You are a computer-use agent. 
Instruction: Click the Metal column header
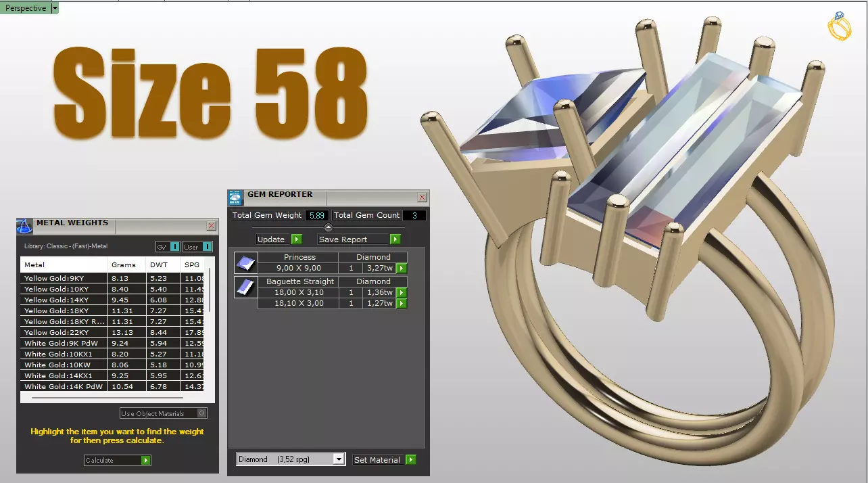click(64, 264)
